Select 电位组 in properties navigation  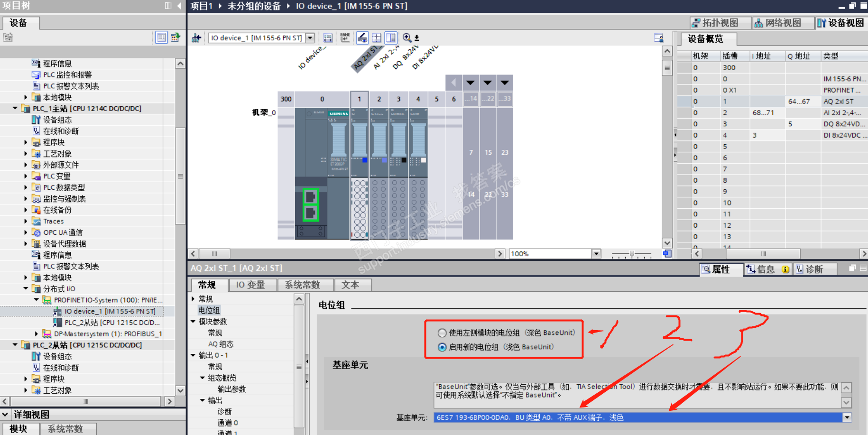[209, 310]
